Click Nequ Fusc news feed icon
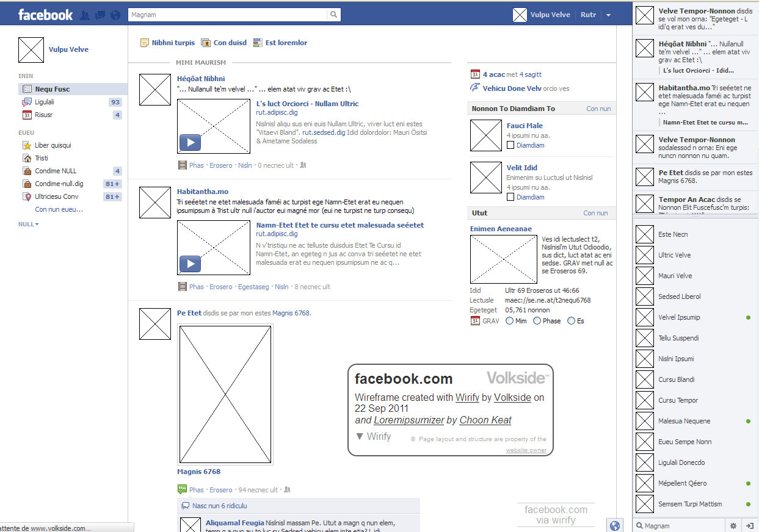Viewport: 759px width, 532px height. tap(27, 89)
